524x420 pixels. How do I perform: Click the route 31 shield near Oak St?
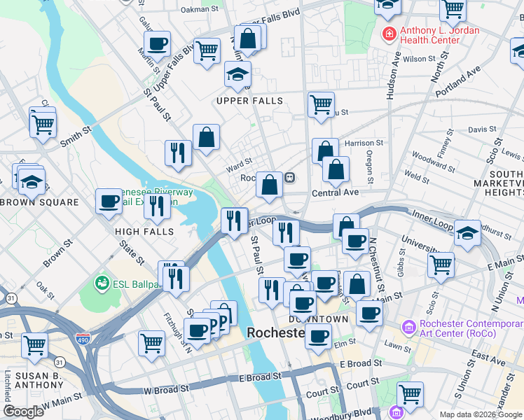click(x=11, y=298)
